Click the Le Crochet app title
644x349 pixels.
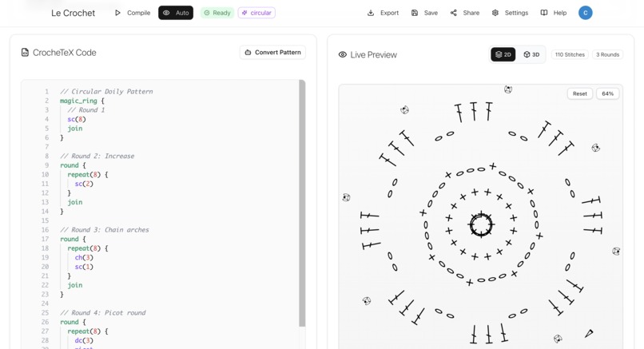pyautogui.click(x=73, y=13)
